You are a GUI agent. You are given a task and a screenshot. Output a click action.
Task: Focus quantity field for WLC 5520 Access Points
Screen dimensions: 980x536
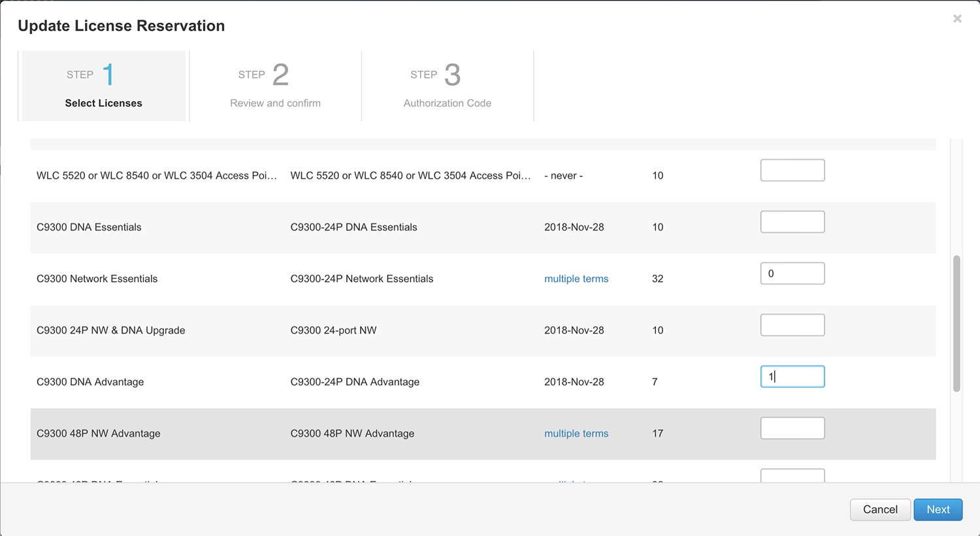792,170
